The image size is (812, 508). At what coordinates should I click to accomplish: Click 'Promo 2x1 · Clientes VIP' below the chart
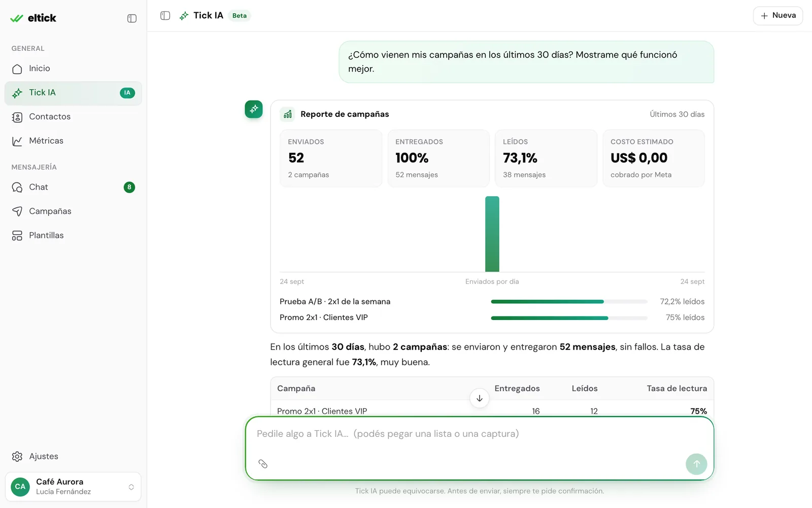pyautogui.click(x=324, y=317)
